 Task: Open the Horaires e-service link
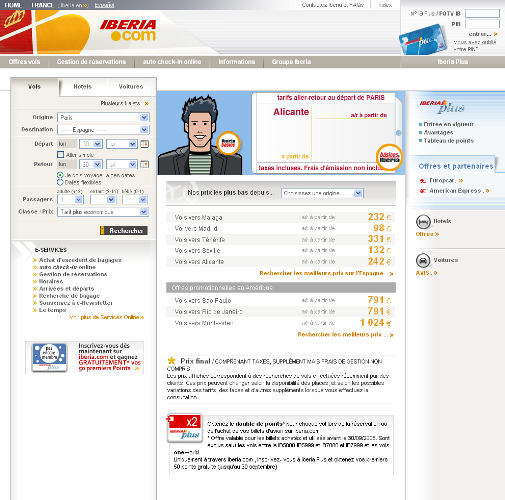(51, 282)
